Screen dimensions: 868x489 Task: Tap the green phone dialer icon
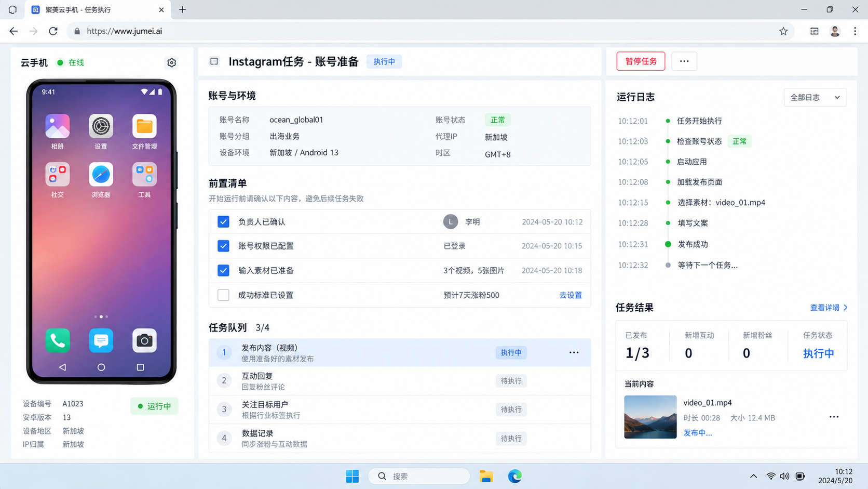[58, 340]
